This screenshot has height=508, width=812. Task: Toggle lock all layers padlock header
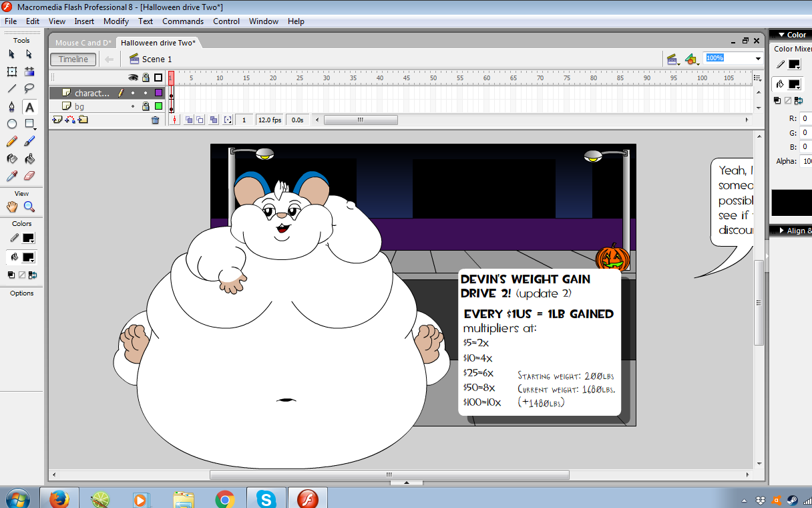coord(146,78)
